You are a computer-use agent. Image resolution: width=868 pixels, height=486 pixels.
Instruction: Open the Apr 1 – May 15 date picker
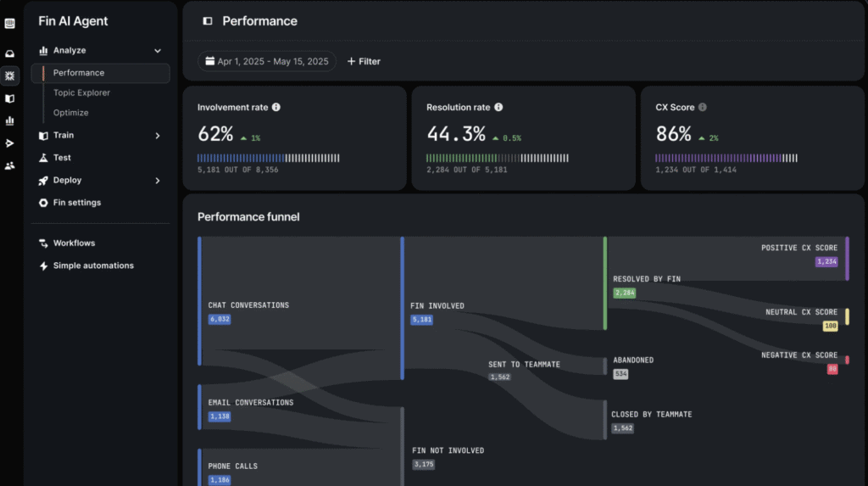(267, 62)
